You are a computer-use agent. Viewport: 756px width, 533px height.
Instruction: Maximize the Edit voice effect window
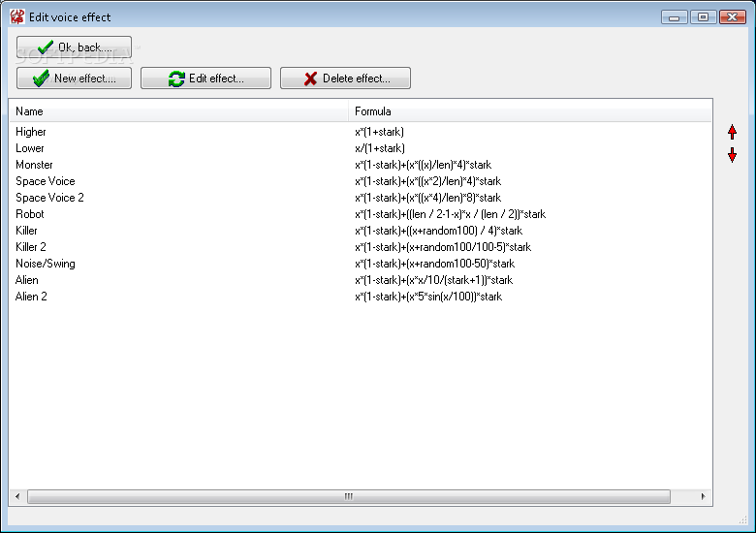pyautogui.click(x=703, y=17)
